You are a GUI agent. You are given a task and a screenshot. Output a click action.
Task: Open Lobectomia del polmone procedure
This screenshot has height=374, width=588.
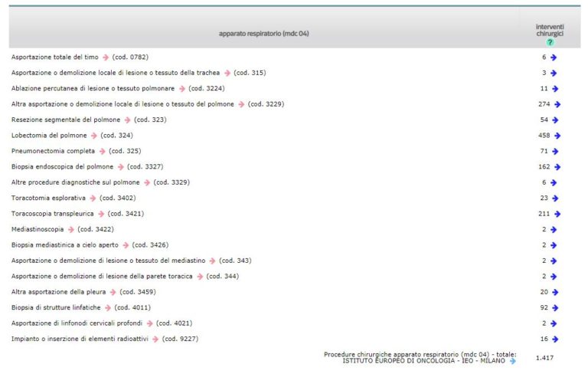(x=49, y=136)
